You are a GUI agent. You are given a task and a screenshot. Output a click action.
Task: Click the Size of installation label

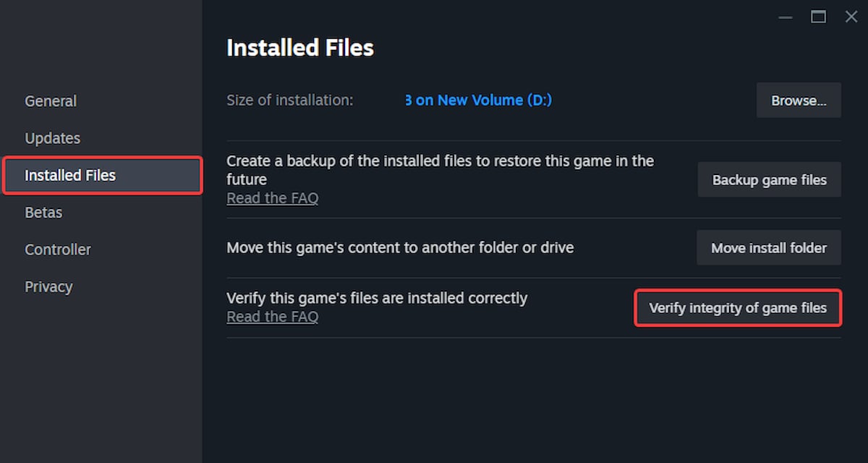(289, 101)
